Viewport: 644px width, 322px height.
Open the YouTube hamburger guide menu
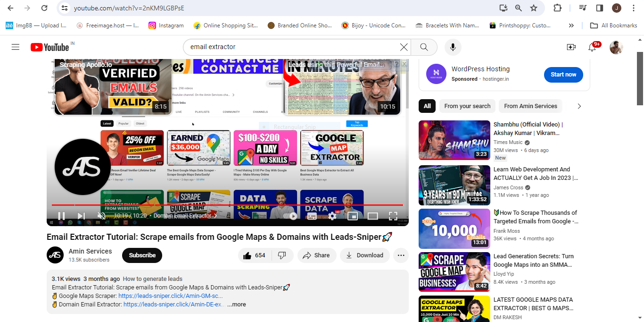tap(16, 47)
